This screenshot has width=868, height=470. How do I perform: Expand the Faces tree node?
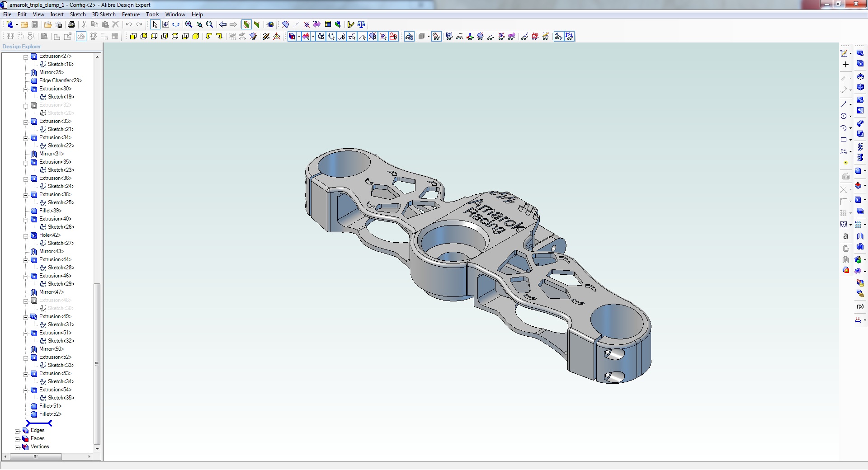coord(17,439)
